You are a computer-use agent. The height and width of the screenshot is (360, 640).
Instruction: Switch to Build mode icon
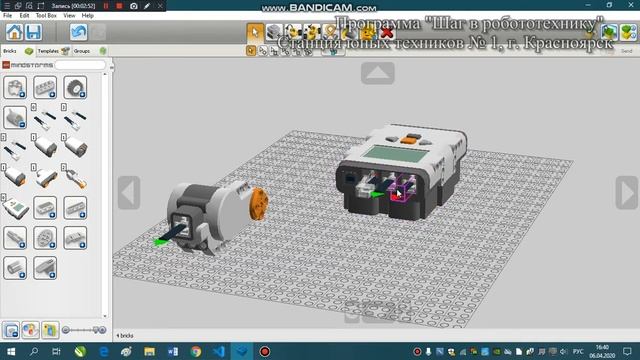coord(609,32)
